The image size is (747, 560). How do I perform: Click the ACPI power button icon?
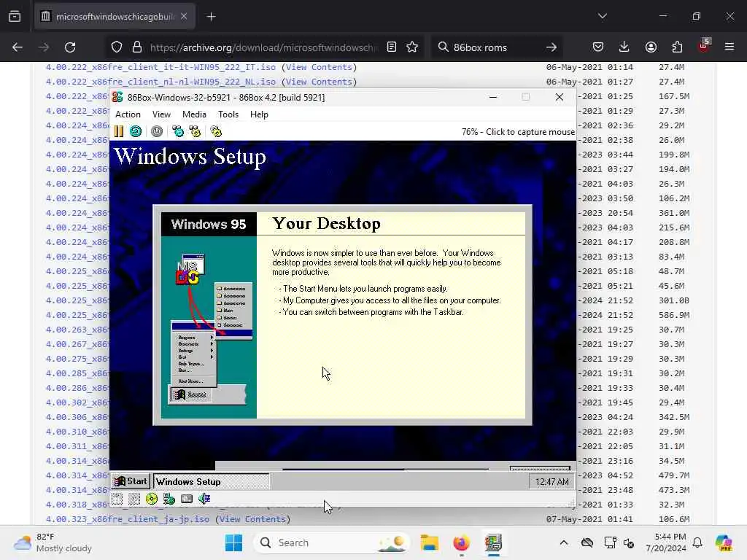pos(157,131)
